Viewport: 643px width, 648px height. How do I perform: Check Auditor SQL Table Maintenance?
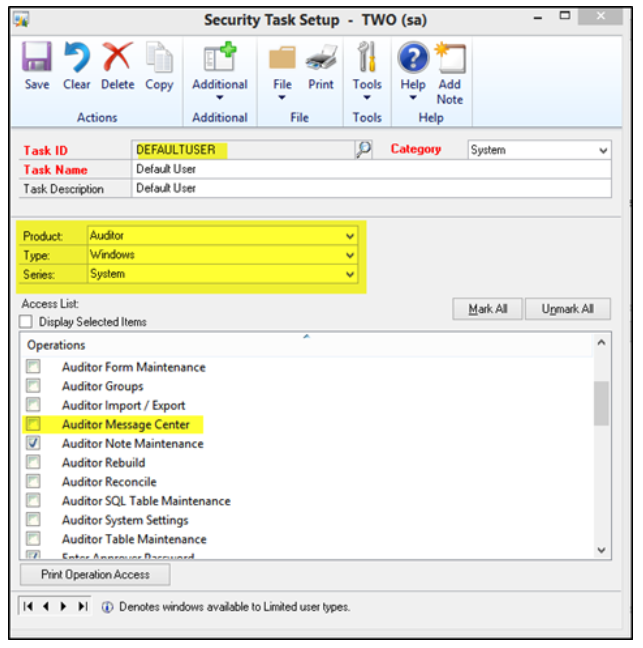click(x=33, y=500)
